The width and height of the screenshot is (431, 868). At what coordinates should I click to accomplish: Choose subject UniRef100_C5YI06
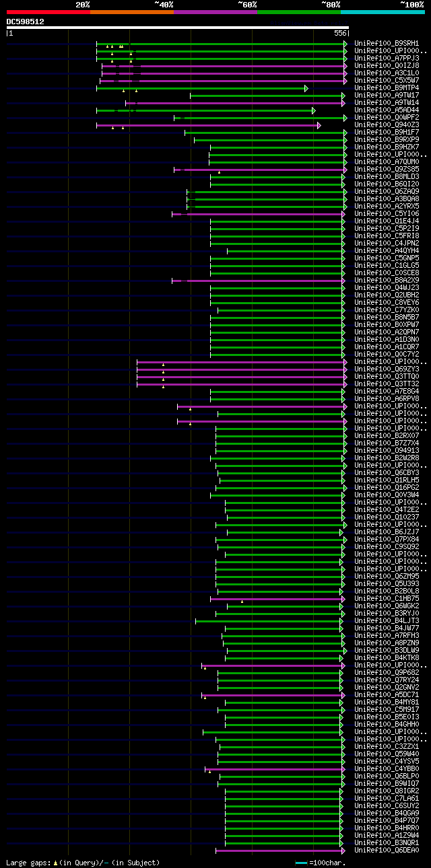click(x=387, y=214)
